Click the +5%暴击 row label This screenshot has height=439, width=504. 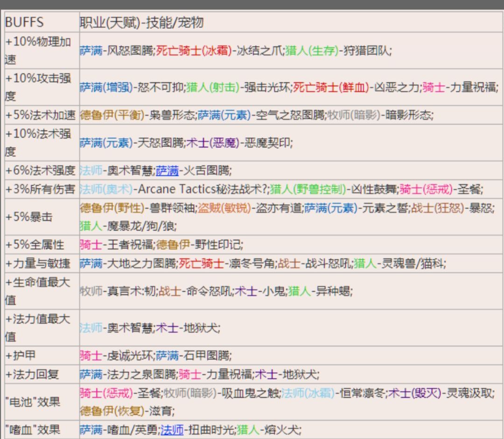[x=40, y=216]
